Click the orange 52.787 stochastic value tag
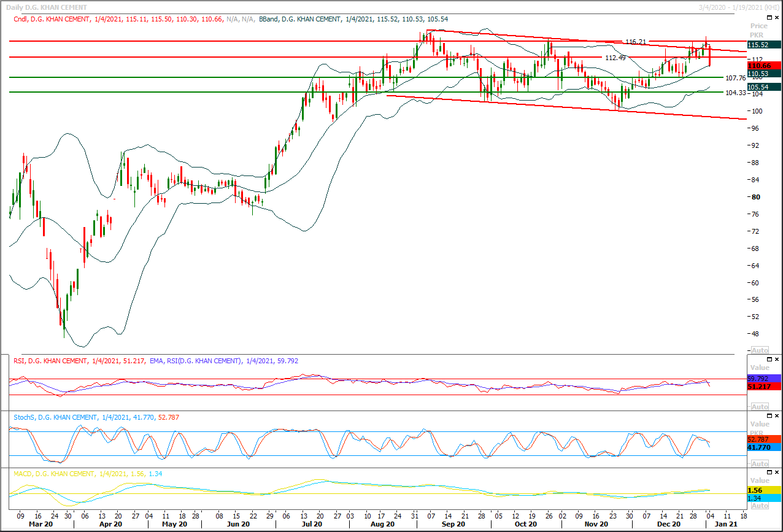 click(x=763, y=440)
